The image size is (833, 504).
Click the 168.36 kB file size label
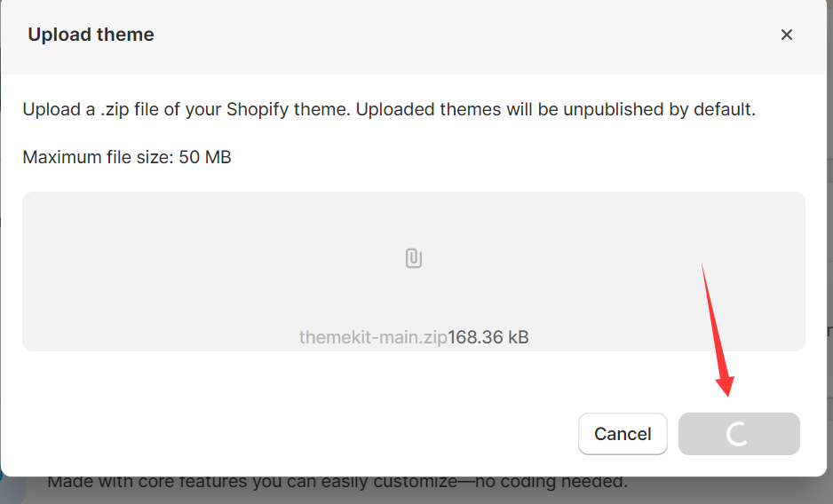coord(488,337)
